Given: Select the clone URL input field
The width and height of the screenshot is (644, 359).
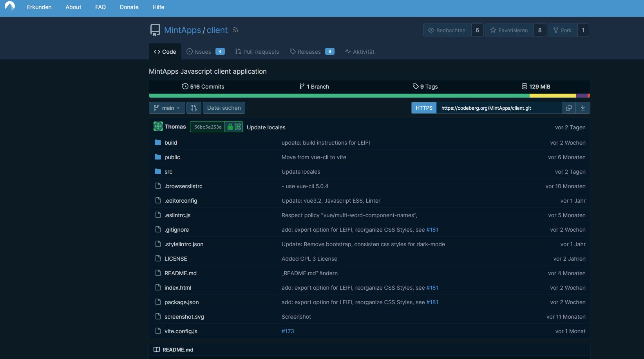Looking at the screenshot, I should [x=499, y=108].
